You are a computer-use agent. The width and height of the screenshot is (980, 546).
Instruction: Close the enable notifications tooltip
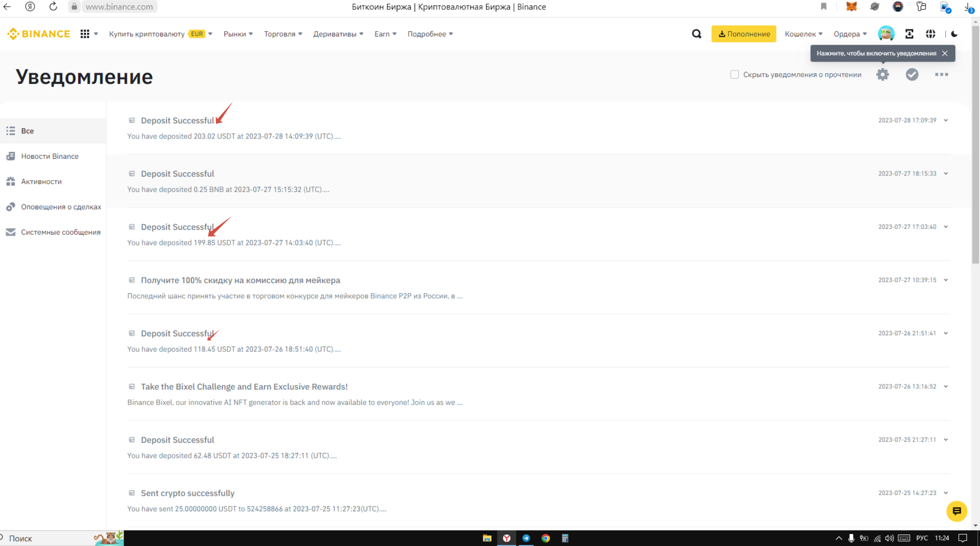click(x=945, y=53)
